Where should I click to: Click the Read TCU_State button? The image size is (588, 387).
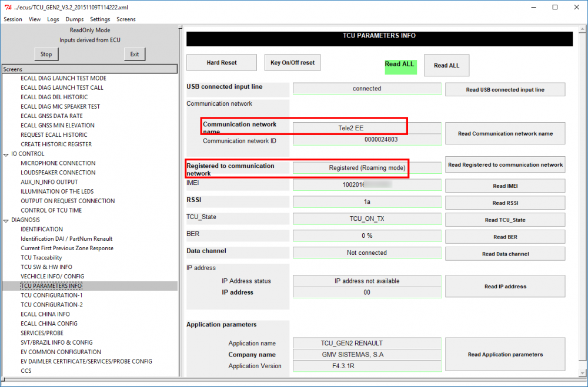tap(505, 220)
